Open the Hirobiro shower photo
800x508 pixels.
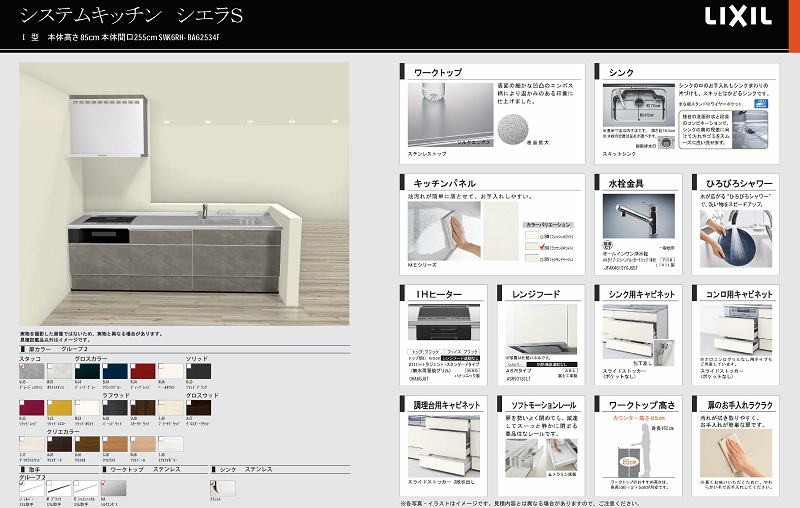click(x=736, y=238)
